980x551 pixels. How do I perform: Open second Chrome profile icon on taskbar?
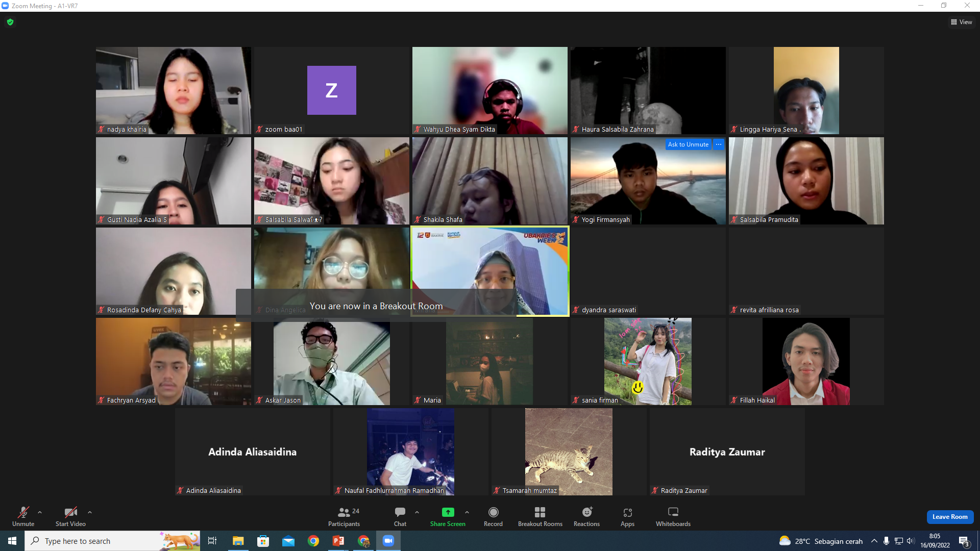point(363,541)
